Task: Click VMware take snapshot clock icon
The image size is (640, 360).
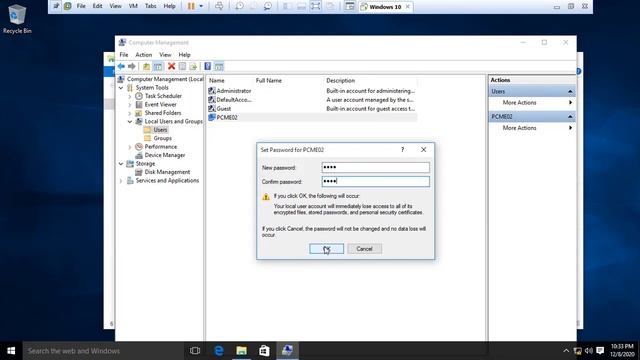Action: (x=240, y=6)
